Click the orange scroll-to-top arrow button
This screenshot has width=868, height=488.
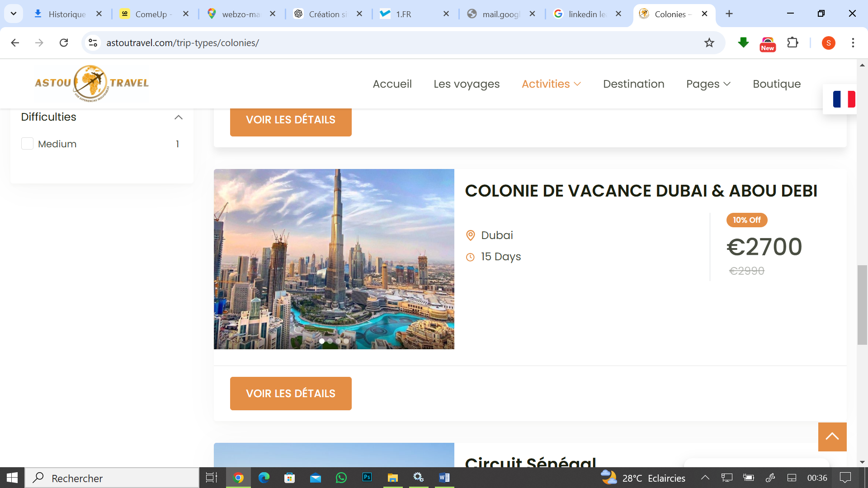point(832,436)
